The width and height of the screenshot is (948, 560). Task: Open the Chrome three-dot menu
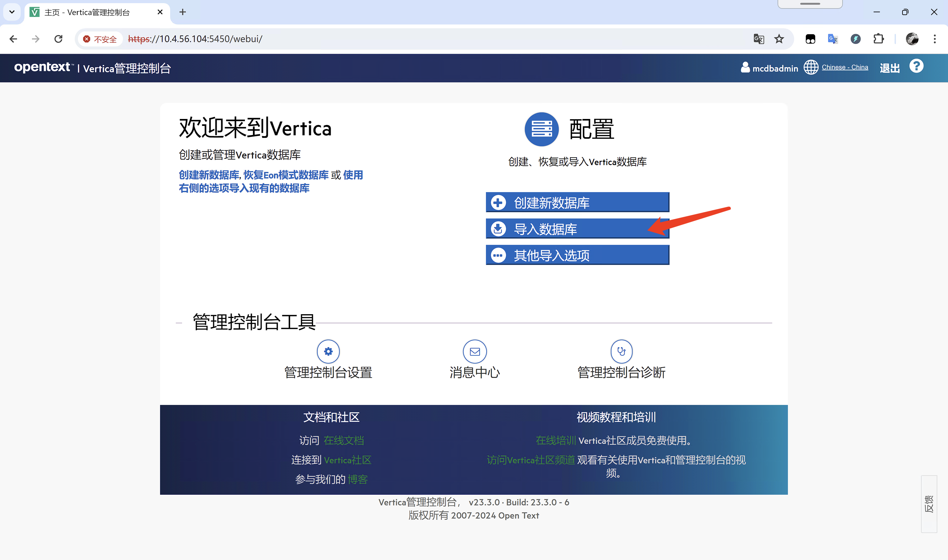[x=935, y=39]
